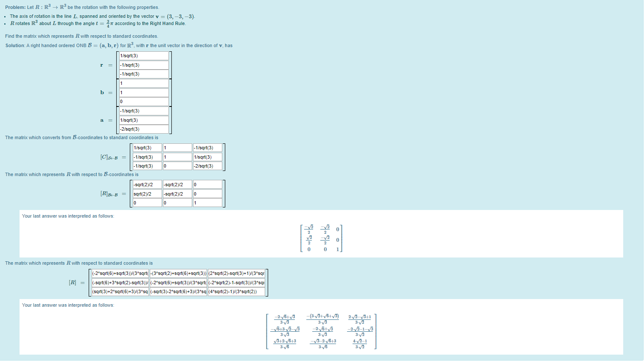This screenshot has width=644, height=361.
Task: Click row 1 column 1 of the final [R] matrix
Action: tap(120, 274)
